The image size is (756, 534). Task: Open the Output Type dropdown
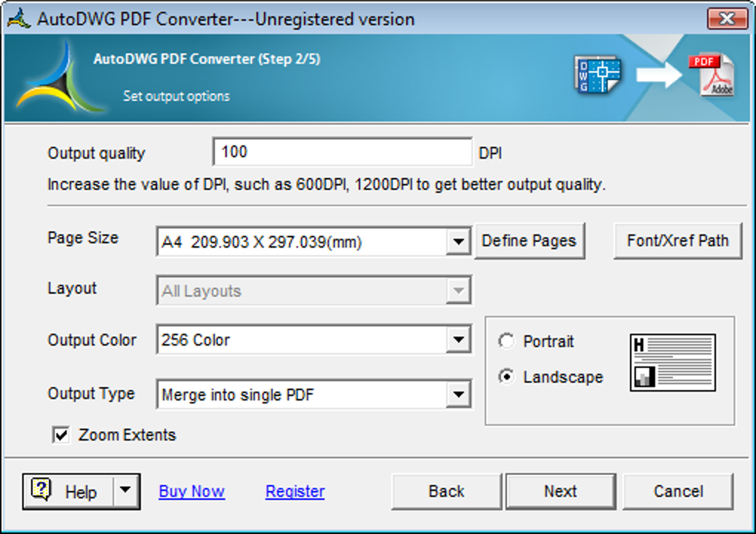pos(458,395)
